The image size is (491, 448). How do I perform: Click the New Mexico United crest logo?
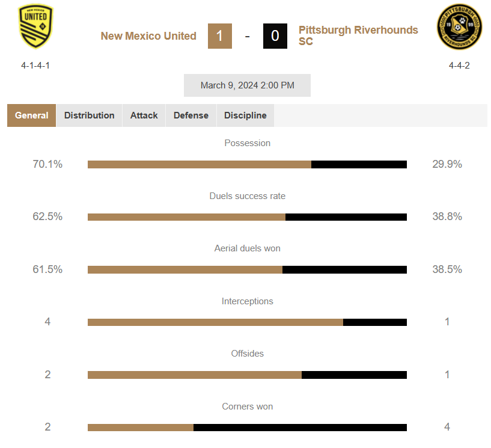[x=35, y=26]
